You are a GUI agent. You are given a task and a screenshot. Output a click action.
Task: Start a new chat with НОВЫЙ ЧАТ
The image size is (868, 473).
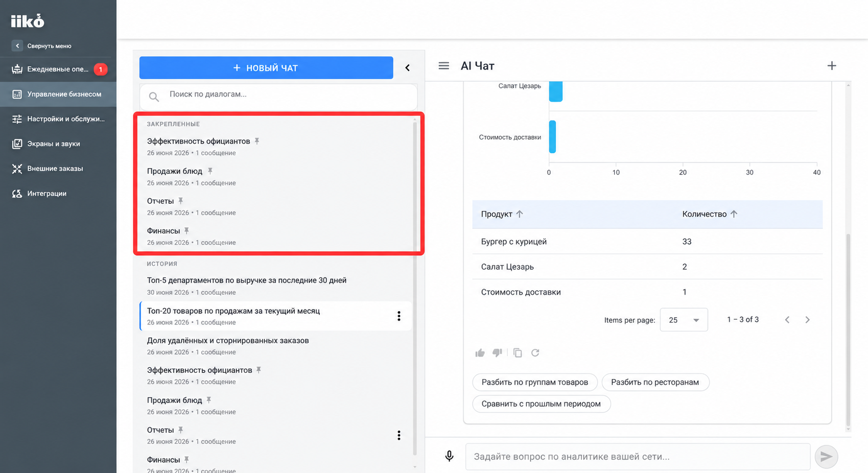click(x=266, y=68)
